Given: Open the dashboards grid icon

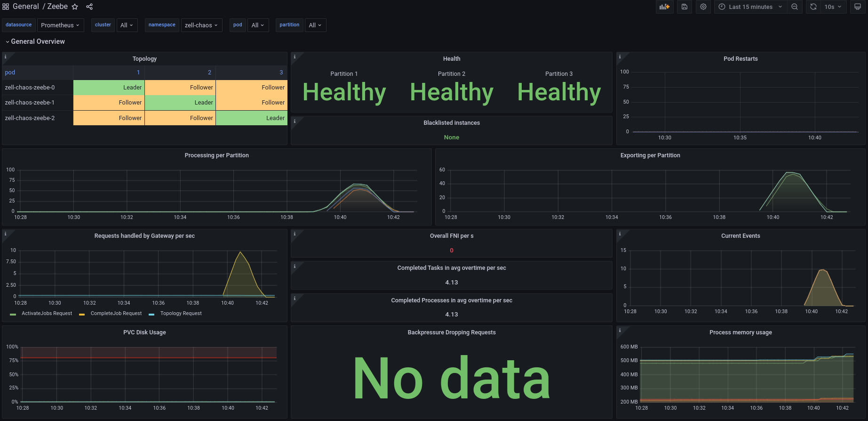Looking at the screenshot, I should click(x=6, y=7).
